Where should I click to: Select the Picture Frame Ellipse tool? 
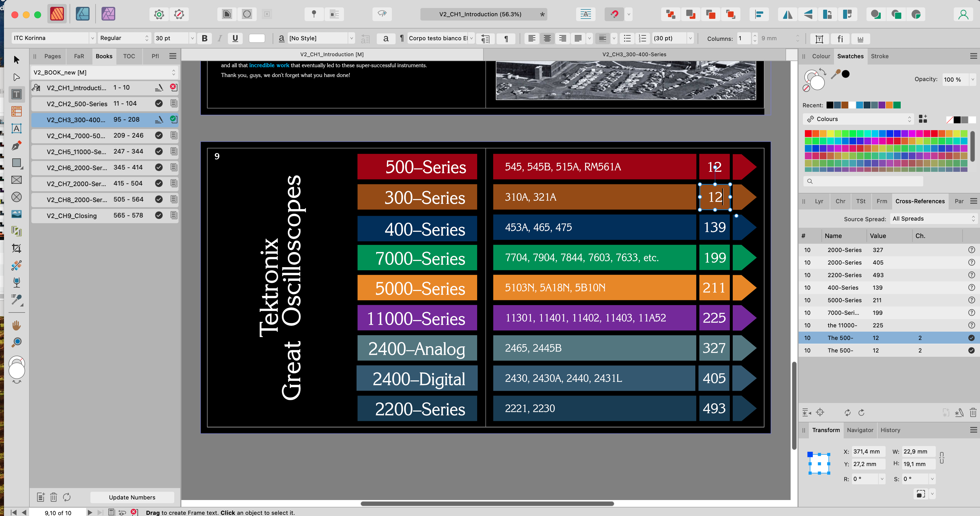pyautogui.click(x=16, y=197)
